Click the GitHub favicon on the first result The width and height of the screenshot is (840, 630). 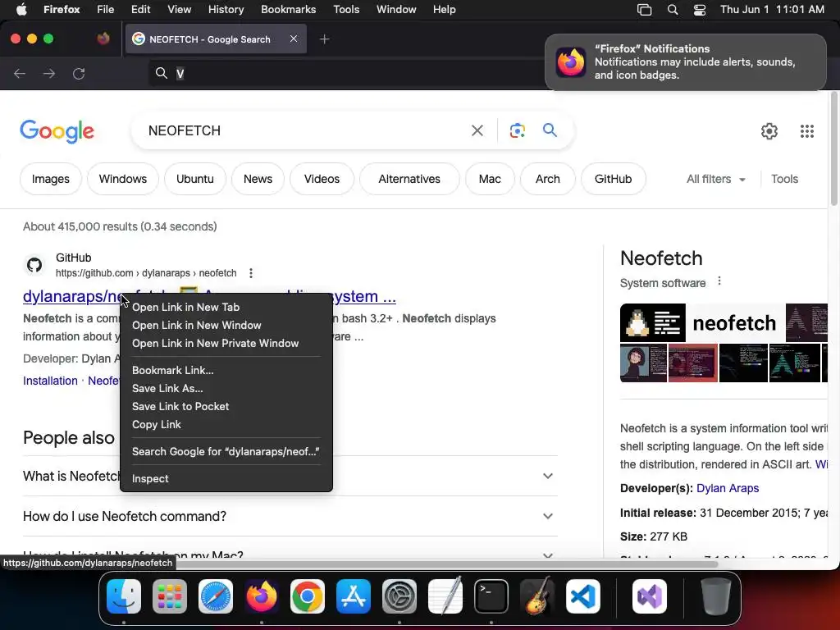[x=34, y=265]
